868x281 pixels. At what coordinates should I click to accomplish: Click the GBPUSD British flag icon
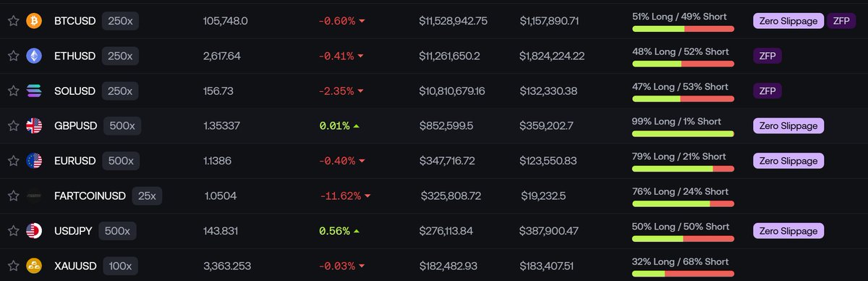(x=34, y=125)
